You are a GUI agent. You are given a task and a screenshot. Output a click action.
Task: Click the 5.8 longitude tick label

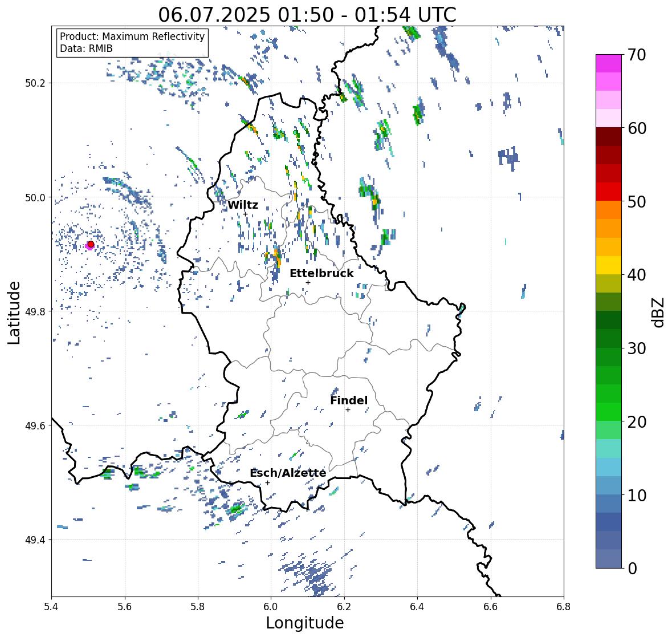(198, 607)
